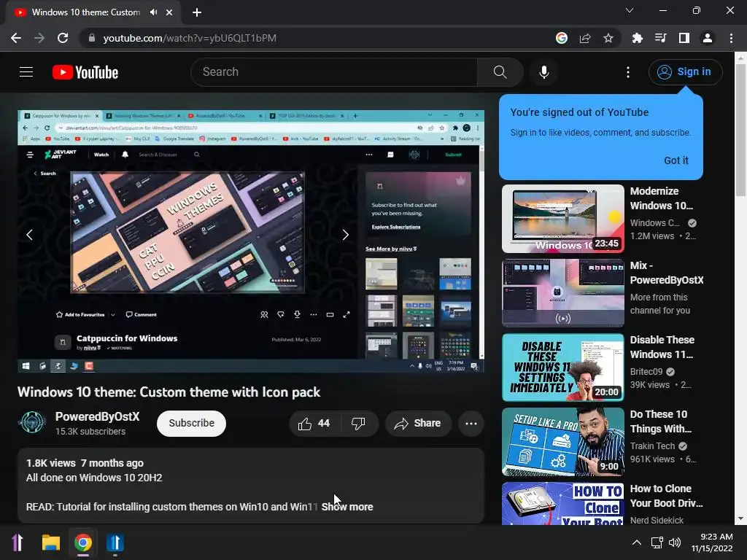Click the address bar URL
Screen dimensions: 747x560
tap(190, 38)
